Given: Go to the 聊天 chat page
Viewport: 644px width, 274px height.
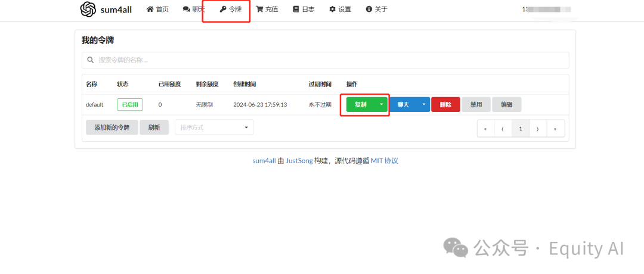Looking at the screenshot, I should pyautogui.click(x=194, y=10).
